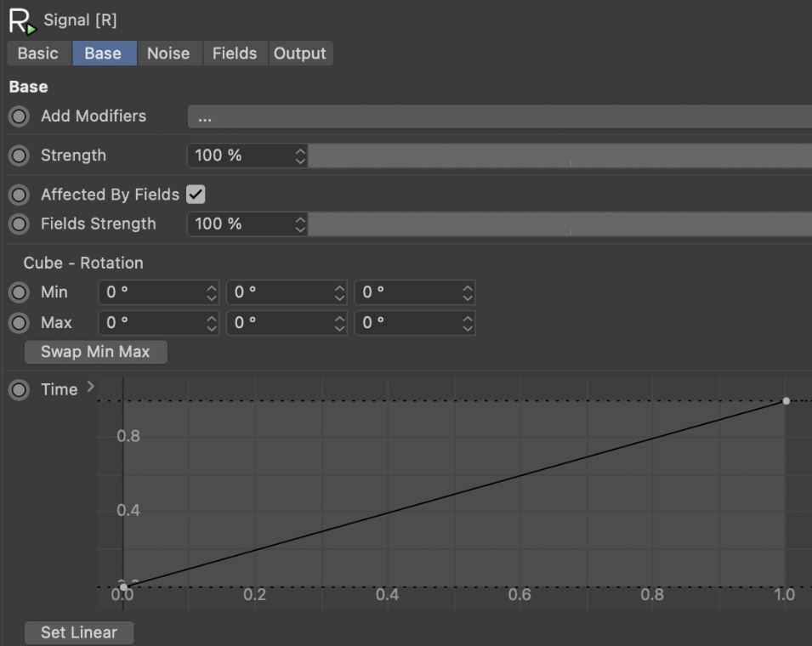
Task: Click the Add Modifiers keyframe circle icon
Action: [x=19, y=116]
